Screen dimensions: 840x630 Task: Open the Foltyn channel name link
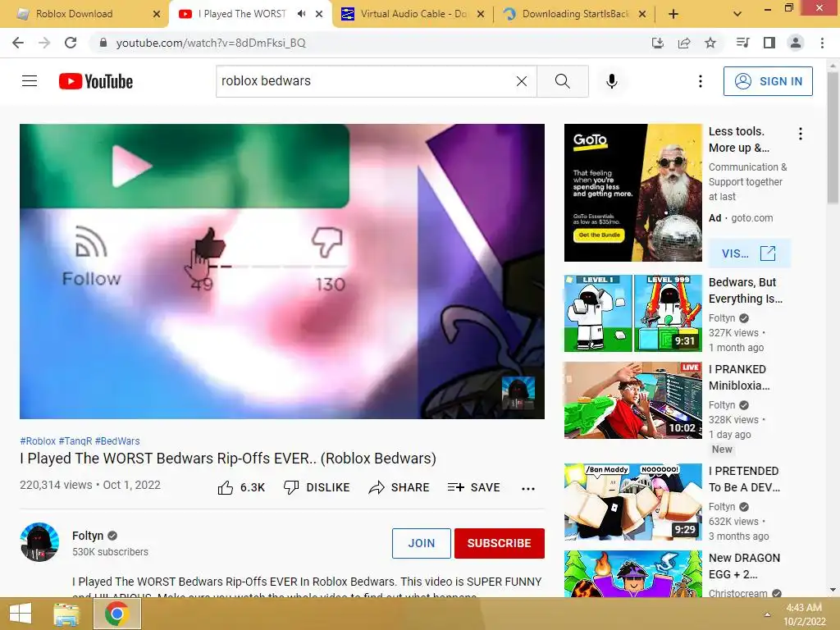tap(88, 536)
